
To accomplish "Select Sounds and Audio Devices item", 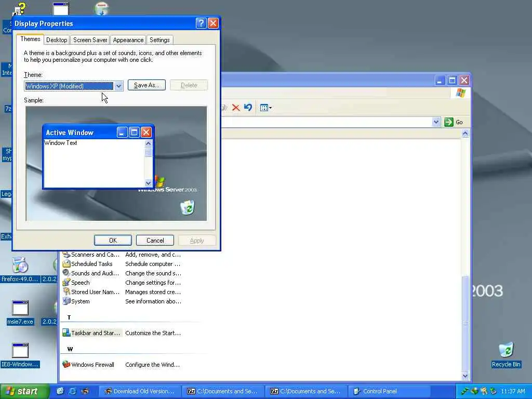I will (x=91, y=273).
